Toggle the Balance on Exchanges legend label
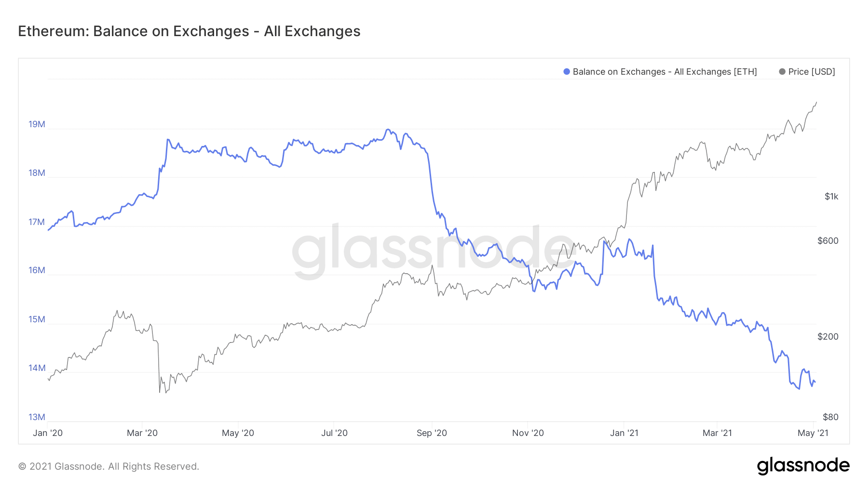This screenshot has height=488, width=868. coord(665,72)
